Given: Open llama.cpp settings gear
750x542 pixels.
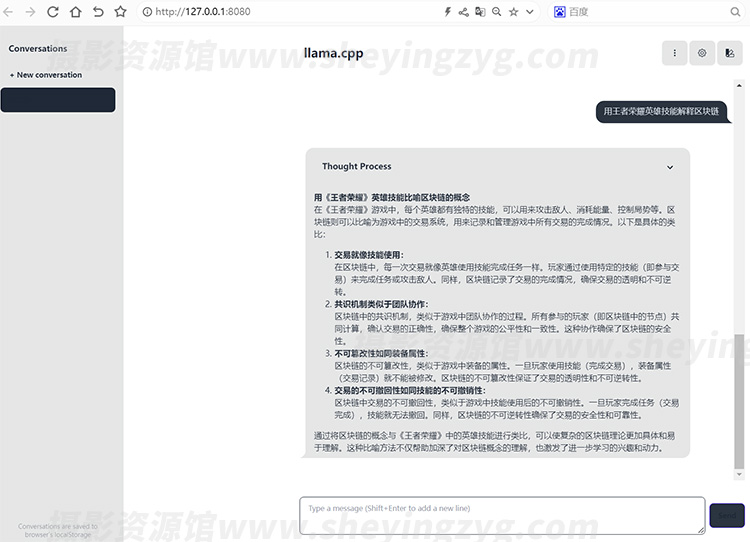Looking at the screenshot, I should coord(702,53).
